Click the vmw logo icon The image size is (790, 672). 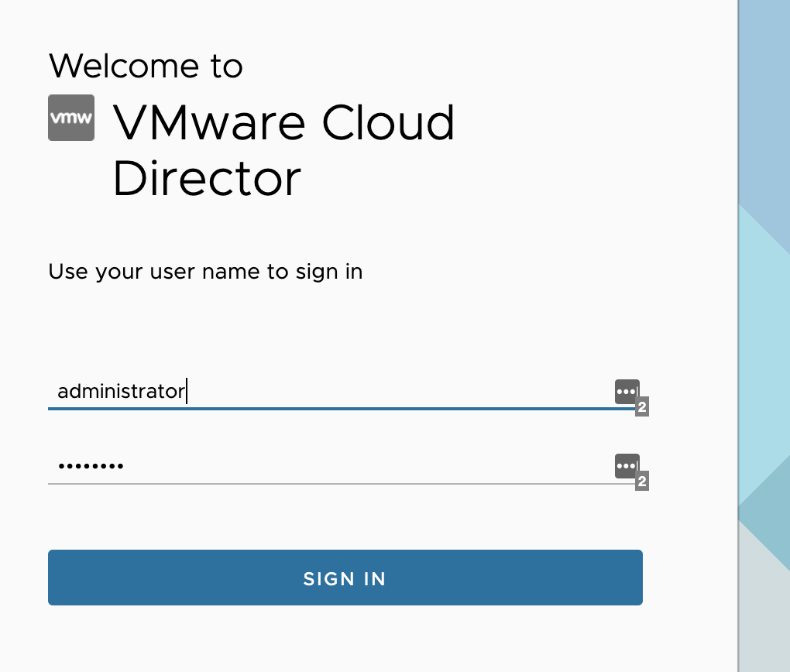pyautogui.click(x=71, y=118)
